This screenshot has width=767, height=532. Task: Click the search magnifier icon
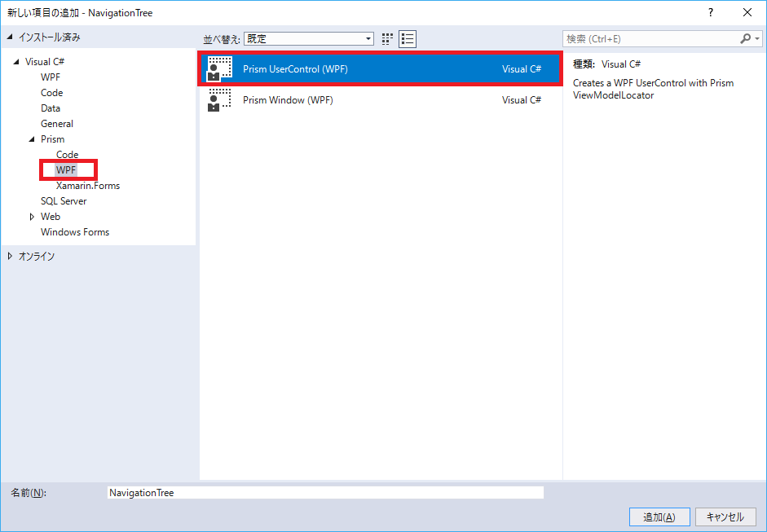click(745, 38)
